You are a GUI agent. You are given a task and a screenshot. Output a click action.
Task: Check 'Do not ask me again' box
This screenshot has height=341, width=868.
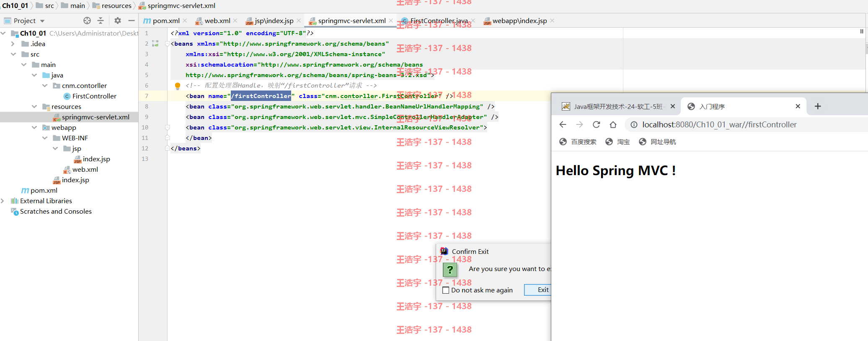click(446, 290)
